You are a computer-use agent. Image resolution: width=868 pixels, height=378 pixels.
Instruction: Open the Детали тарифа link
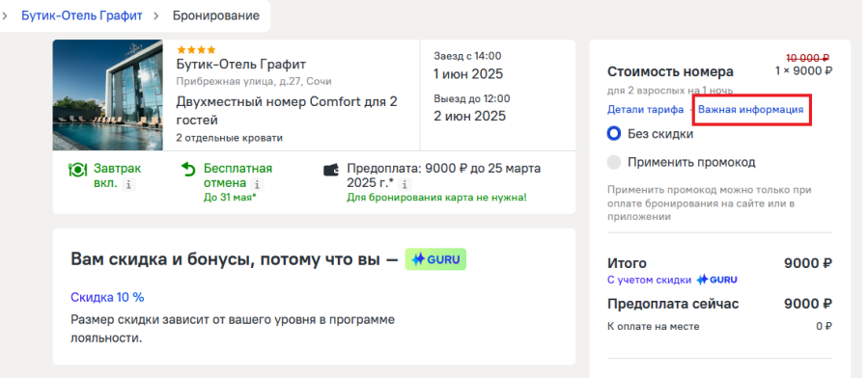646,109
